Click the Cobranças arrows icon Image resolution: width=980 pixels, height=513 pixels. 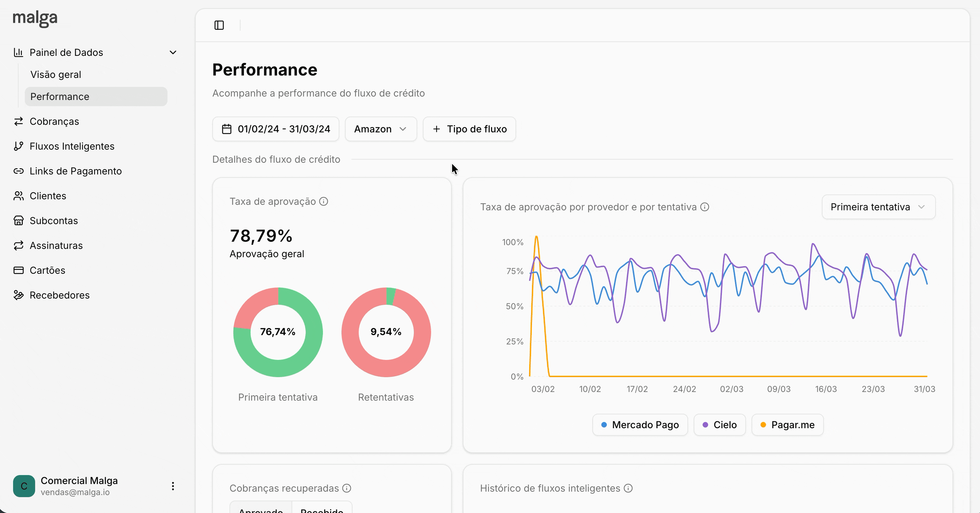[x=18, y=121]
